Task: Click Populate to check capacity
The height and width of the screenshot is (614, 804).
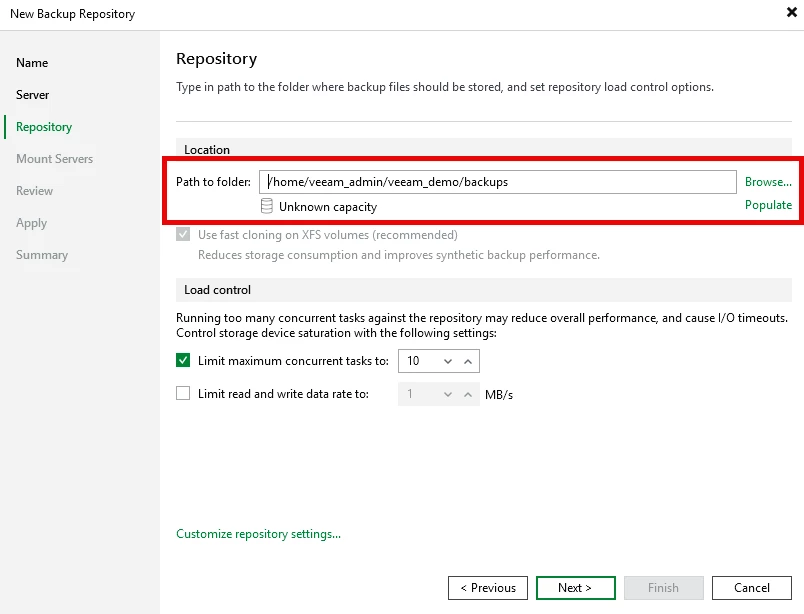Action: pos(768,205)
